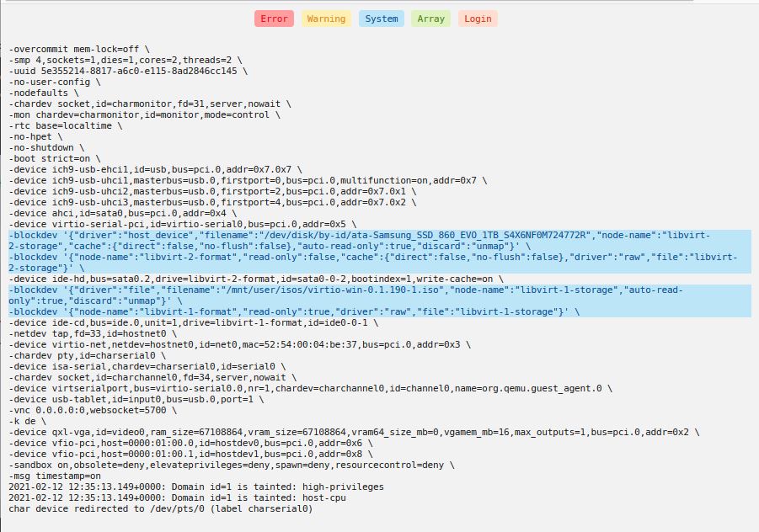Screen dimensions: 759x532
Task: Click the '-chardev socket,id=charchannel0' line
Action: [x=152, y=377]
